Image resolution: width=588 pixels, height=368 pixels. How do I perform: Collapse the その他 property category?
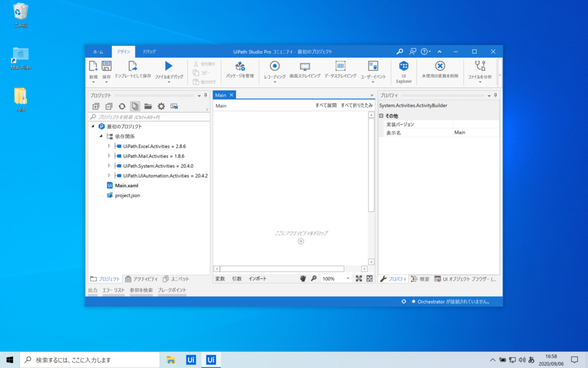point(381,116)
